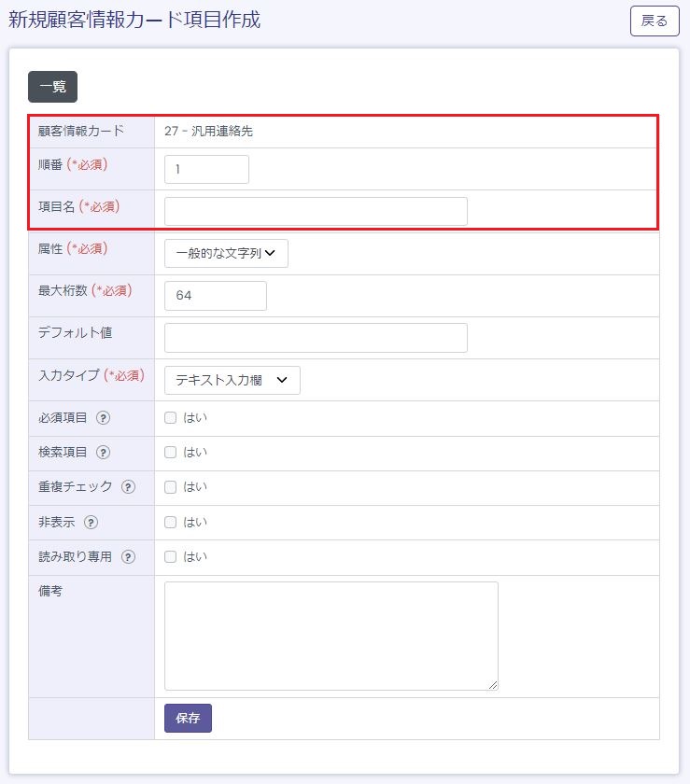
Task: Expand the 入力タイプ dropdown
Action: pos(232,380)
